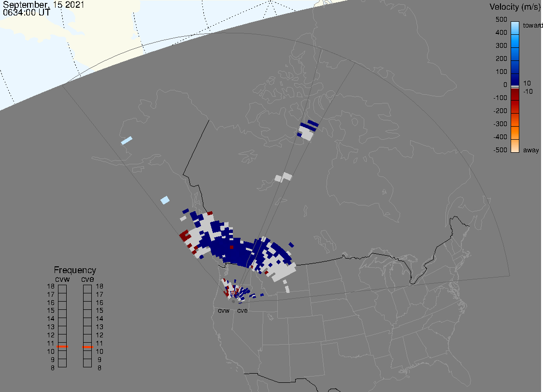Image resolution: width=543 pixels, height=392 pixels.
Task: Click the 400 value on the velocity scale
Action: 501,32
